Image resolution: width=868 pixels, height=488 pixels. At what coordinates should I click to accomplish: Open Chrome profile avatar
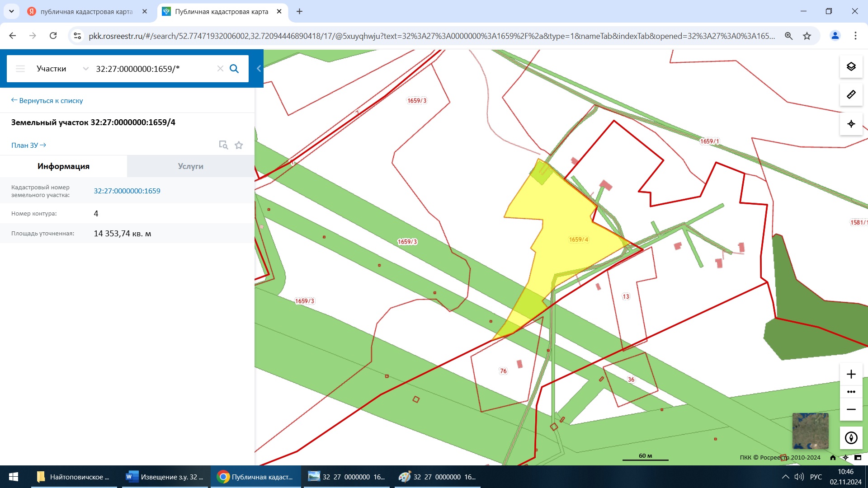pos(835,36)
